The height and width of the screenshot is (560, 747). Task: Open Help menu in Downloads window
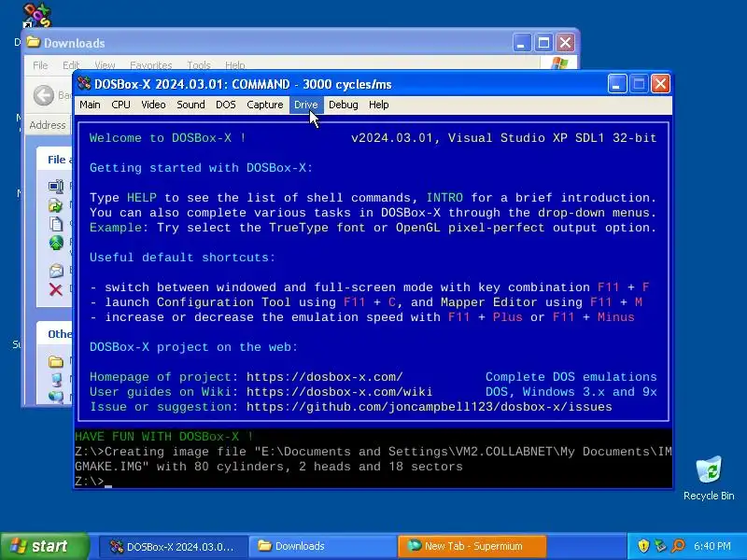point(235,64)
